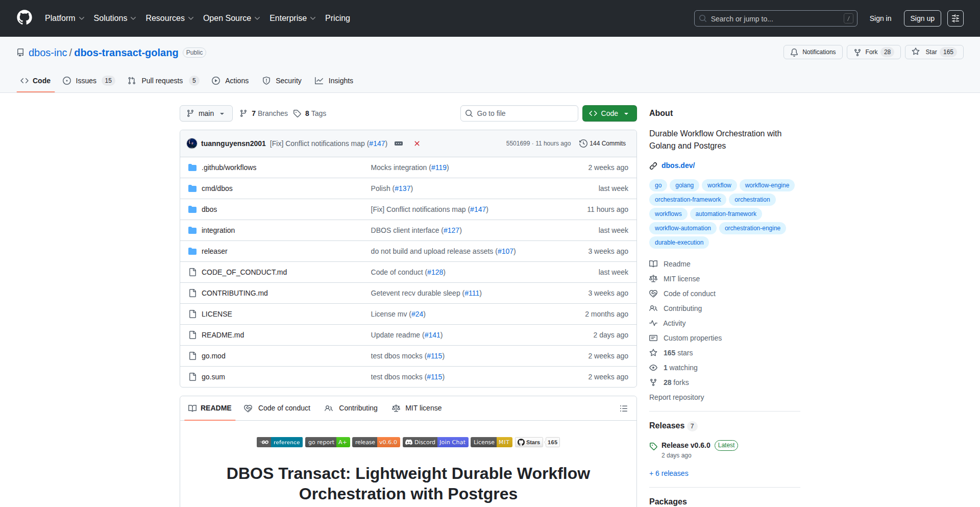Screen dimensions: 980x507
Task: Click the fork icon beside 28 forks
Action: (653, 382)
